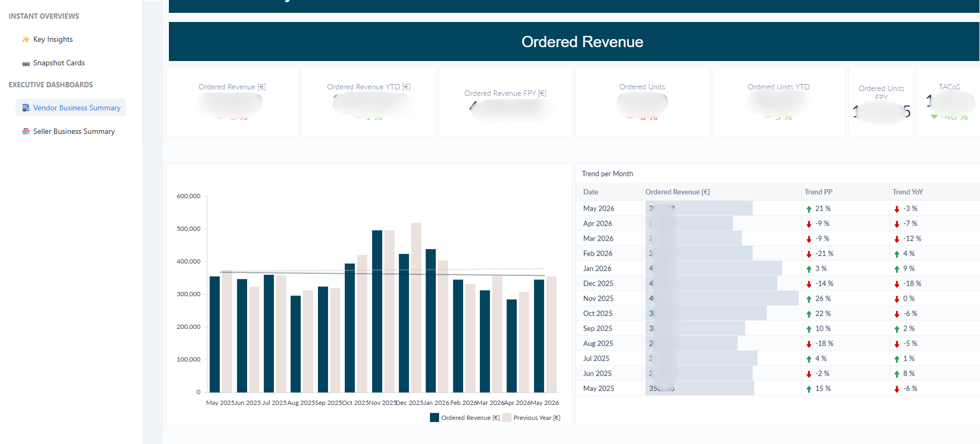Click the green up arrow for Sep 2025 Trend YoY
This screenshot has height=444, width=980.
click(x=897, y=329)
